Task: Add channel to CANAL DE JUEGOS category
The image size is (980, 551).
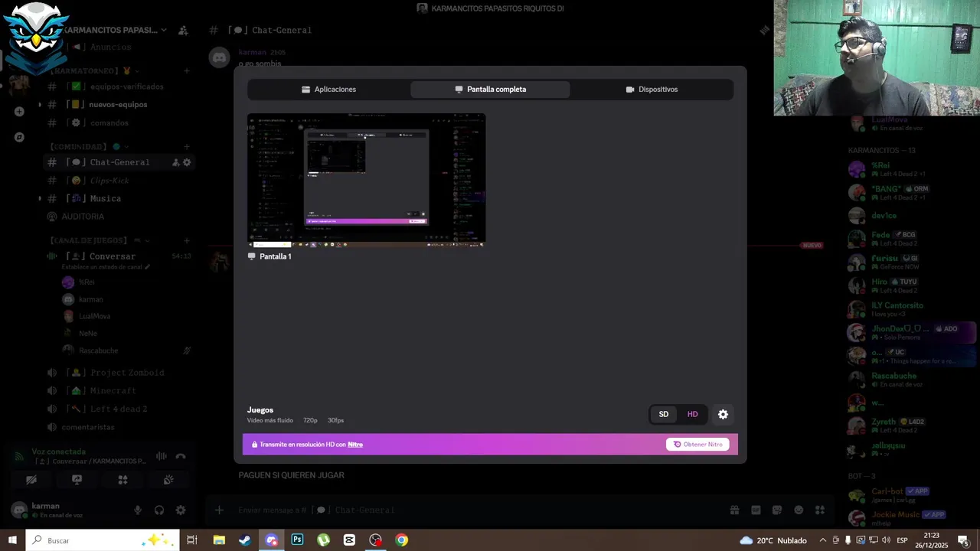Action: coord(187,240)
